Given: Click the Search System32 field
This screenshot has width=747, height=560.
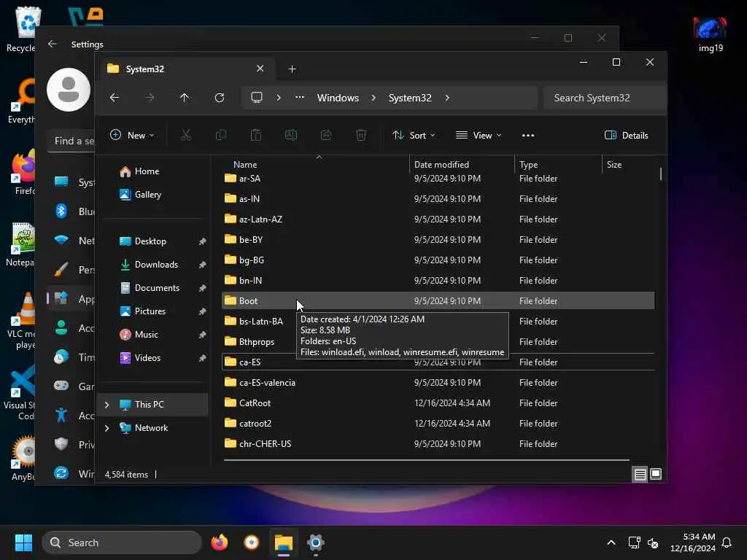Looking at the screenshot, I should (605, 98).
